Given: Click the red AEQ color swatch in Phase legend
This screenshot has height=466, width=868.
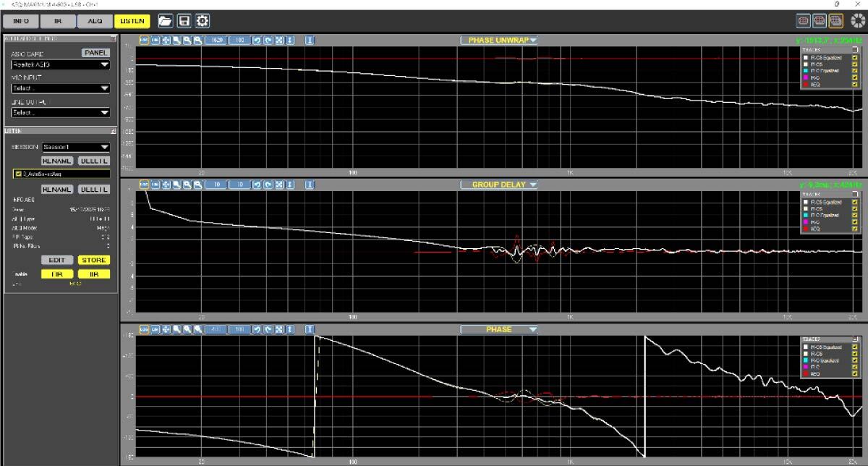Looking at the screenshot, I should point(805,374).
